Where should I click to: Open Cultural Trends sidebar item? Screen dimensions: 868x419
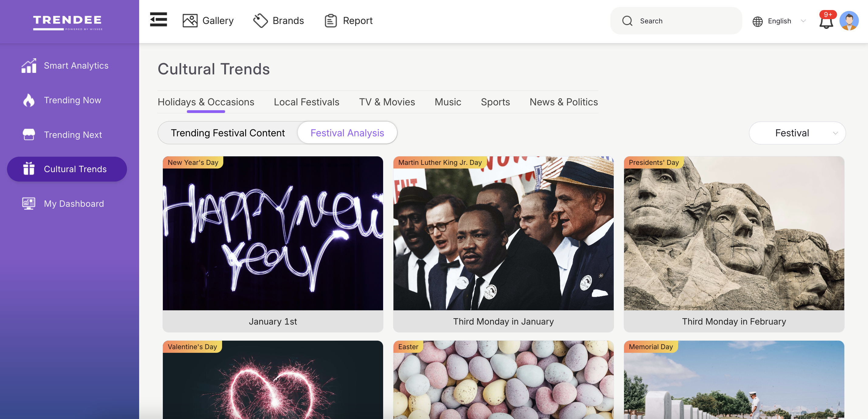67,169
